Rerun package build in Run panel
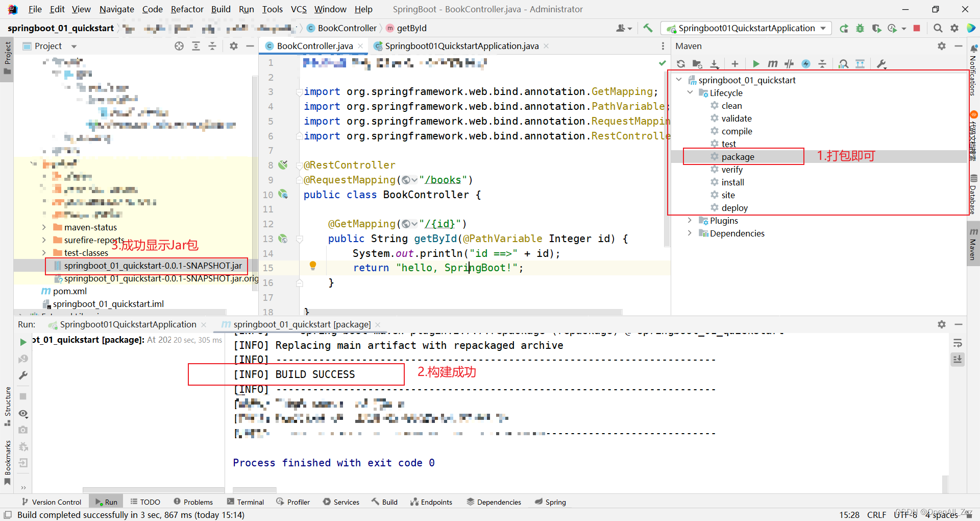Screen dimensions: 980x521 [23, 342]
